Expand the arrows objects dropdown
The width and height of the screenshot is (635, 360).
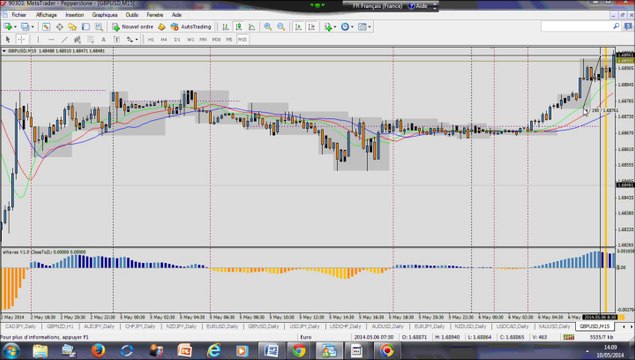pos(136,40)
